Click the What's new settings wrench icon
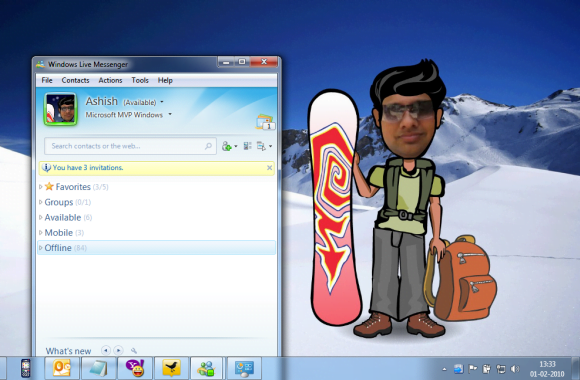Image resolution: width=580 pixels, height=380 pixels. pos(134,350)
